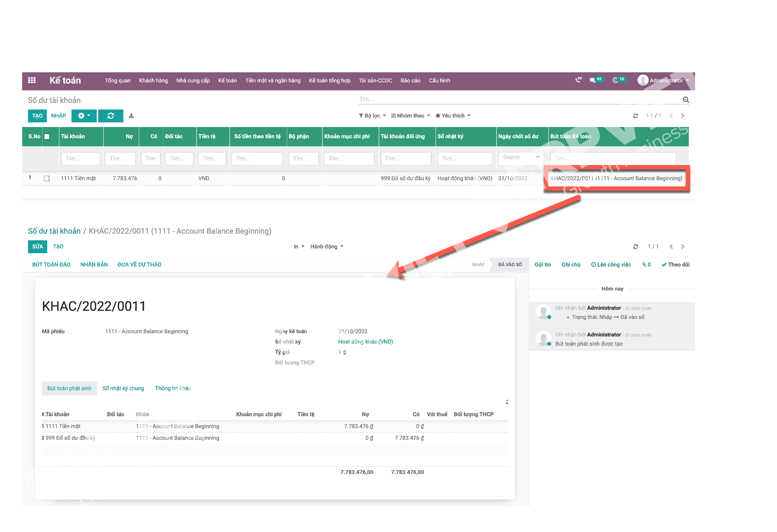Screen dimensions: 777x532
Task: Click the optional columns icon above journal lines
Action: (507, 402)
